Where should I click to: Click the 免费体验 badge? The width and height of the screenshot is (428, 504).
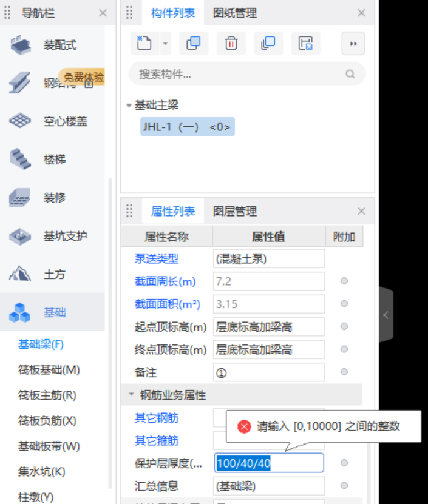pyautogui.click(x=82, y=77)
